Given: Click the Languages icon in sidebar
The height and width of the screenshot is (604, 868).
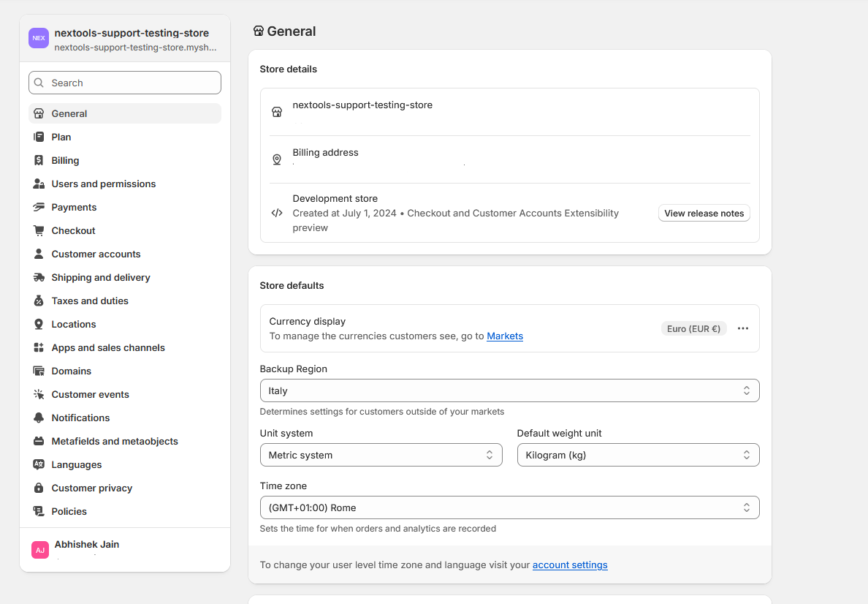Looking at the screenshot, I should (x=39, y=464).
